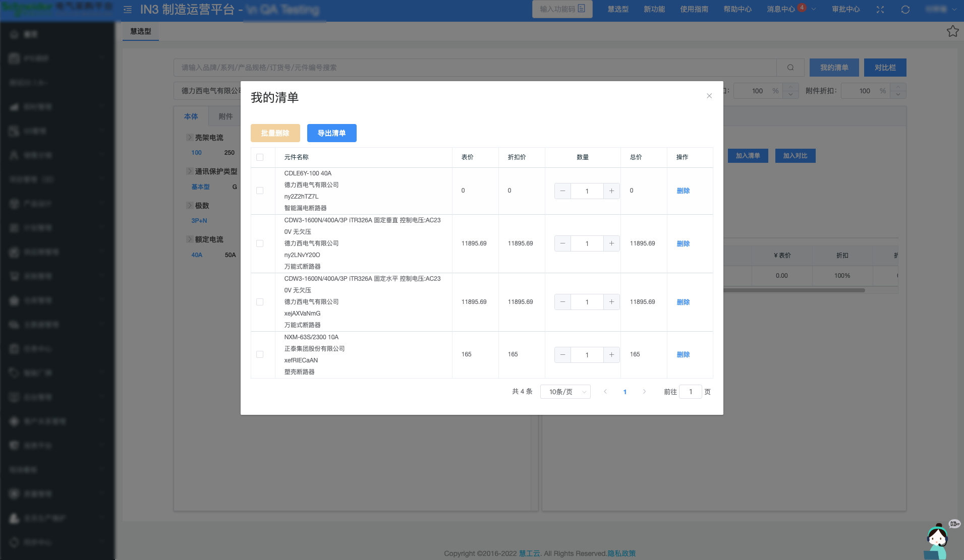964x560 pixels.
Task: Click the sidebar collapse icon in header
Action: click(x=128, y=10)
